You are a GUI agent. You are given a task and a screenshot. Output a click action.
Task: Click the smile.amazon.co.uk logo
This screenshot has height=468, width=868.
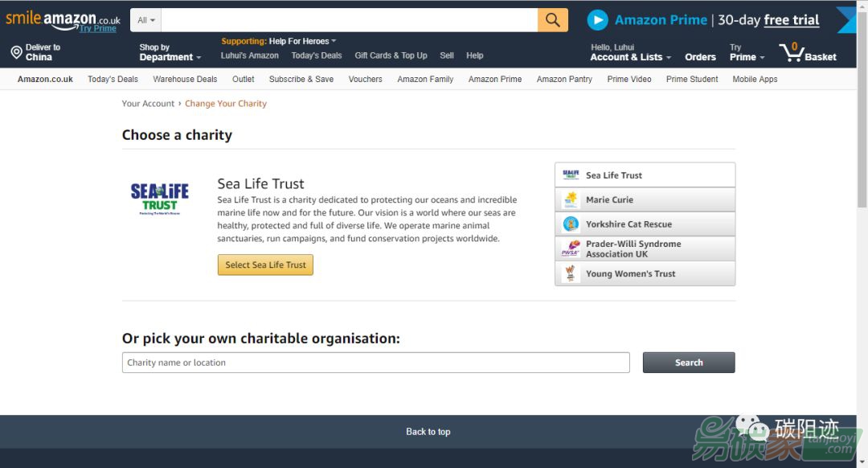click(63, 19)
